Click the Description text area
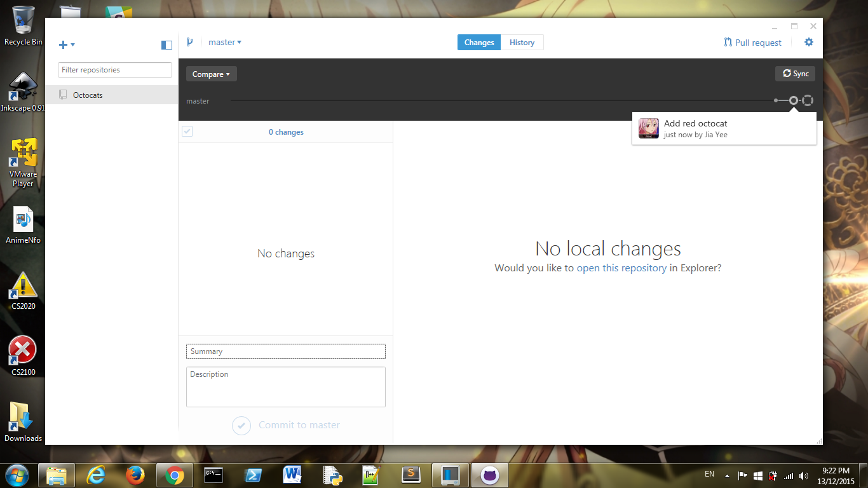Screen dimensions: 868x488 pyautogui.click(x=286, y=386)
